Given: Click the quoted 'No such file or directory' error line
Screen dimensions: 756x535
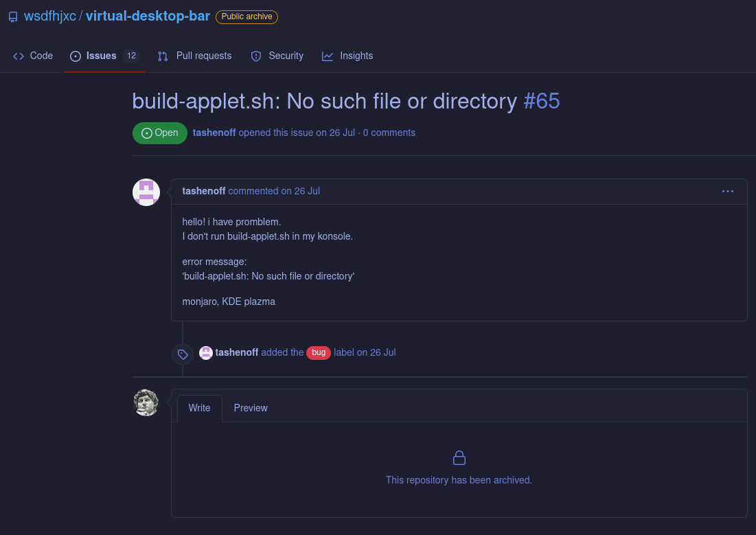Looking at the screenshot, I should (268, 276).
